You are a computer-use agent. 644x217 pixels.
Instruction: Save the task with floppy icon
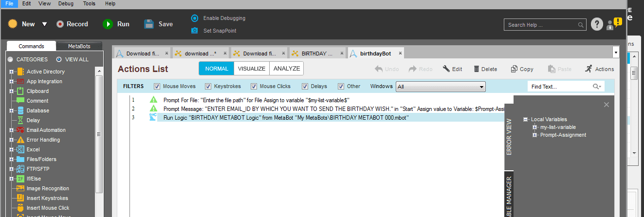[149, 24]
